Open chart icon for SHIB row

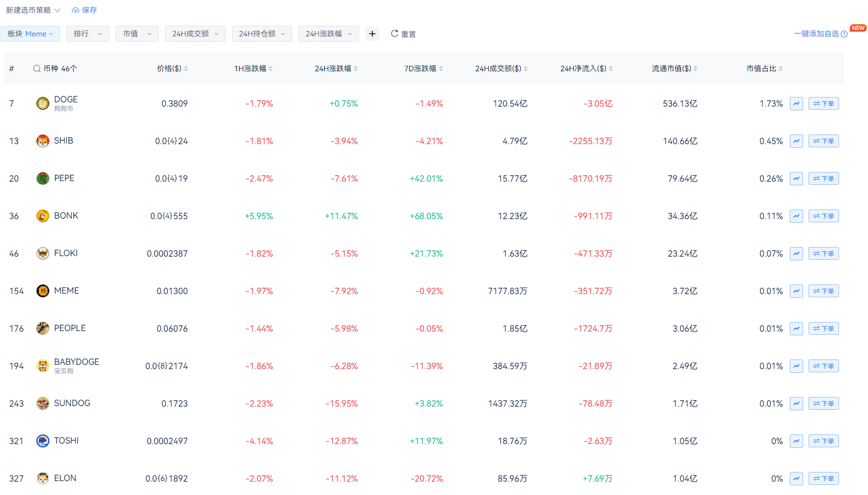click(796, 141)
